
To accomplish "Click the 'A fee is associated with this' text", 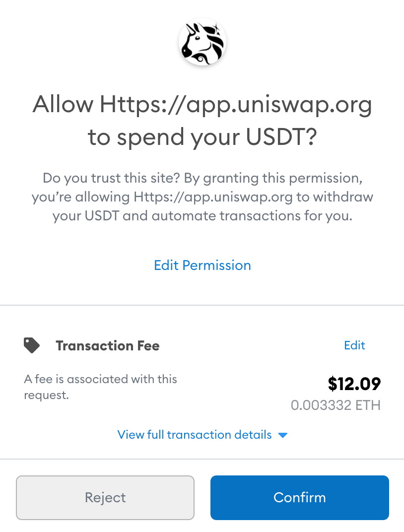I will coord(100,379).
